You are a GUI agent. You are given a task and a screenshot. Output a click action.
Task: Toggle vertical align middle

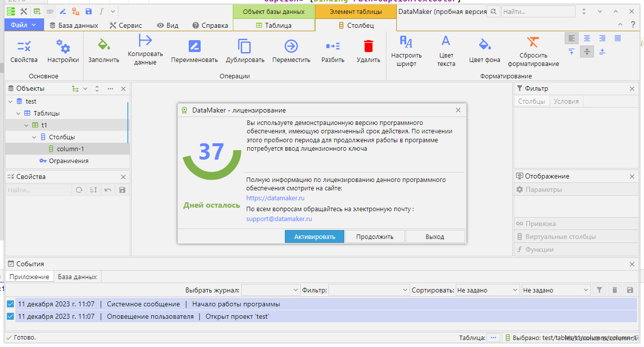tap(587, 52)
